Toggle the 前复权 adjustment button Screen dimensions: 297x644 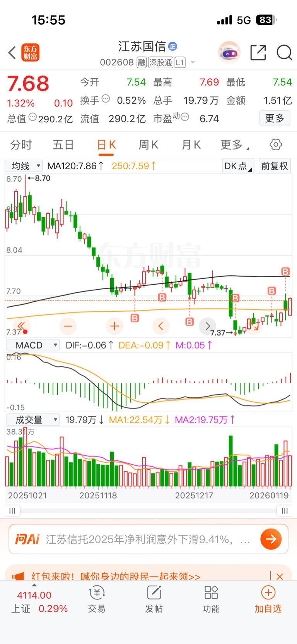point(275,166)
